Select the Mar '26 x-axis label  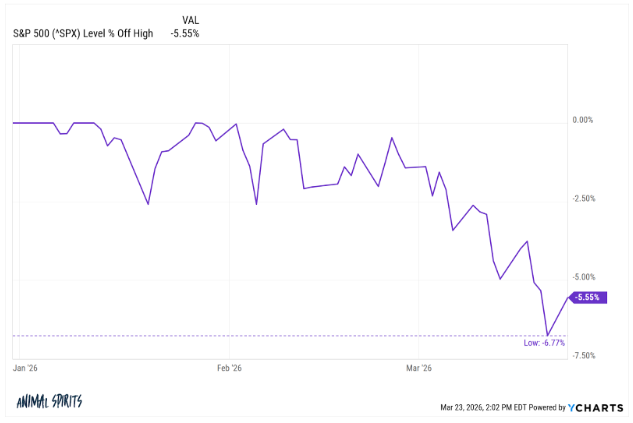419,368
